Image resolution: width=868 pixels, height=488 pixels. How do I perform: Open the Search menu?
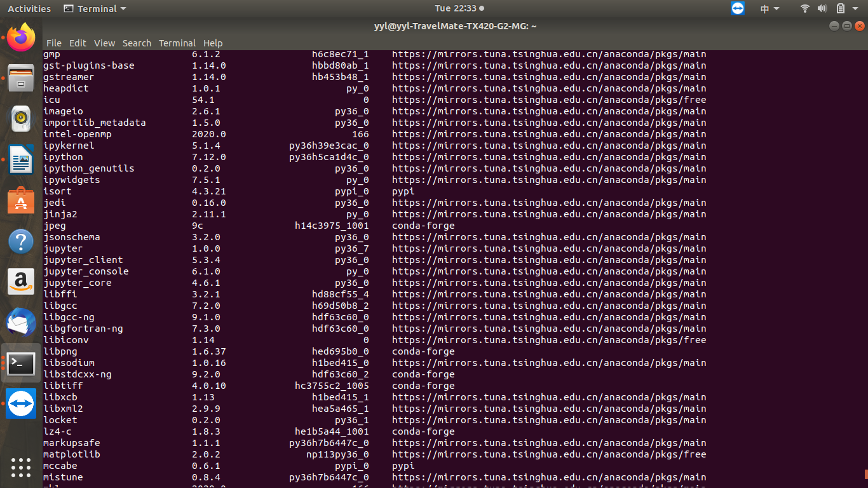137,43
